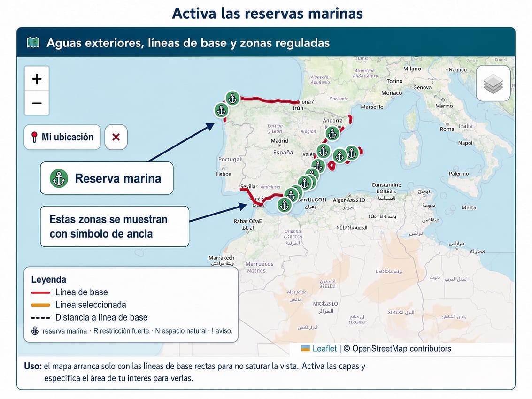
Task: Click the legend anchor symbol for reserva marina
Action: tap(35, 331)
